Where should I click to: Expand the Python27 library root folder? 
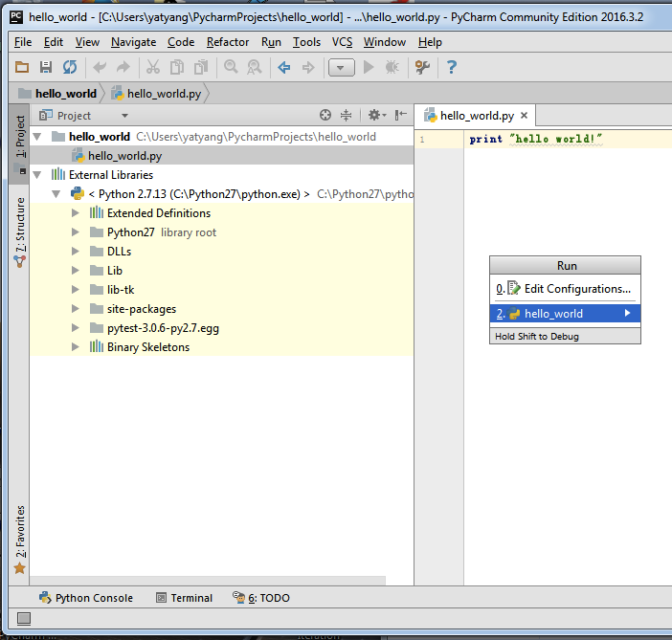click(75, 232)
